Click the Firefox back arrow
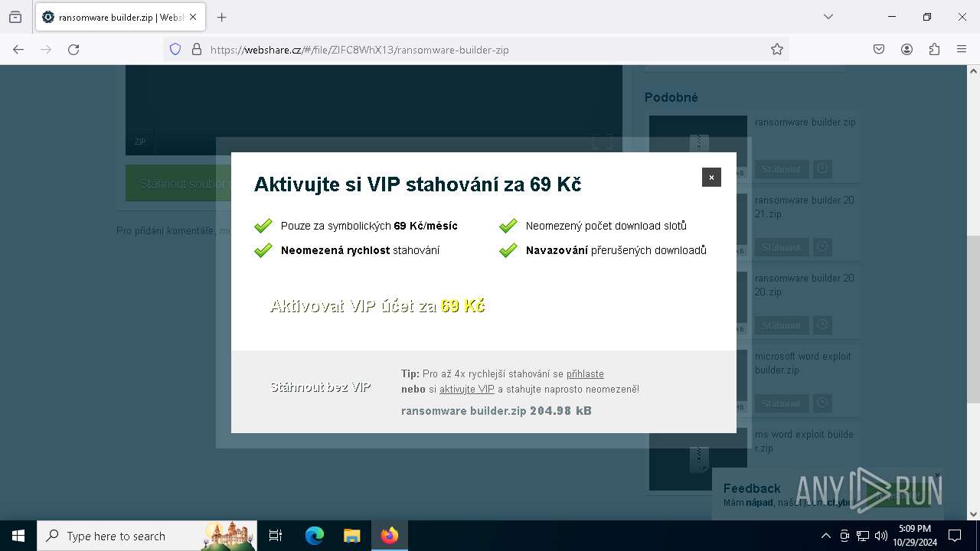The image size is (980, 551). (x=18, y=49)
